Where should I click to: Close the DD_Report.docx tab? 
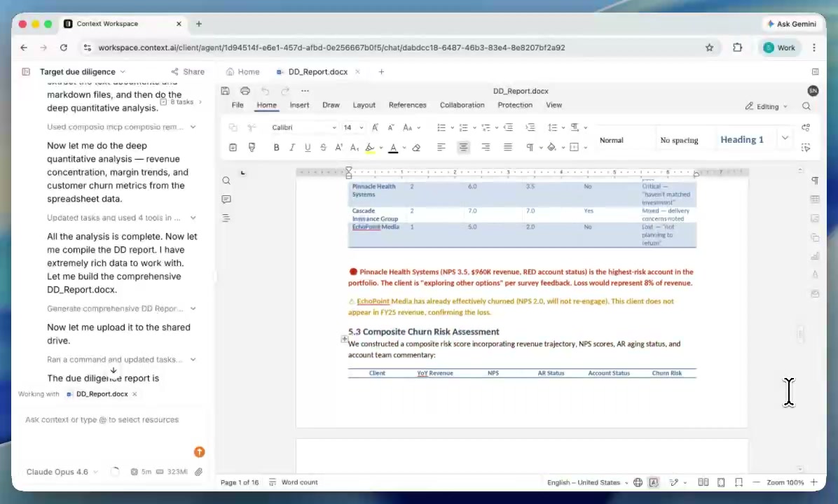pos(357,71)
